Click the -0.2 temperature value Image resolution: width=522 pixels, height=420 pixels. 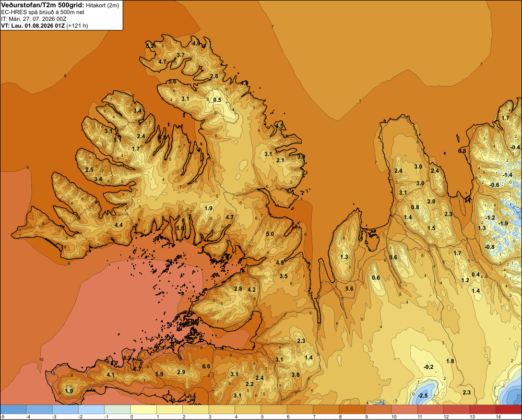[x=429, y=367]
